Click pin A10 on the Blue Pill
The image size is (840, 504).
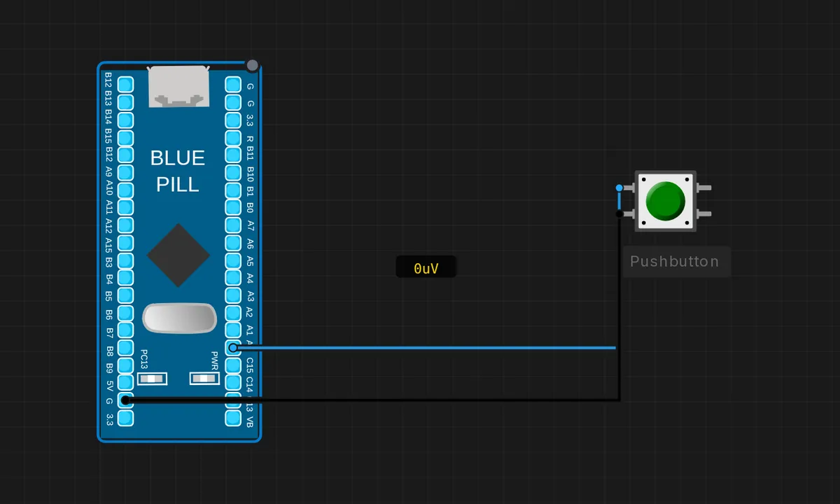click(125, 190)
